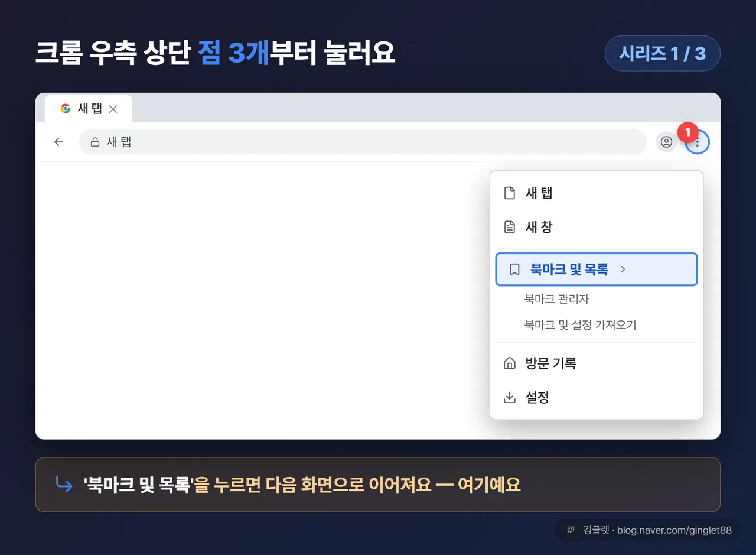Click the Chrome logo favicon on the tab
This screenshot has height=555, width=756.
(66, 109)
